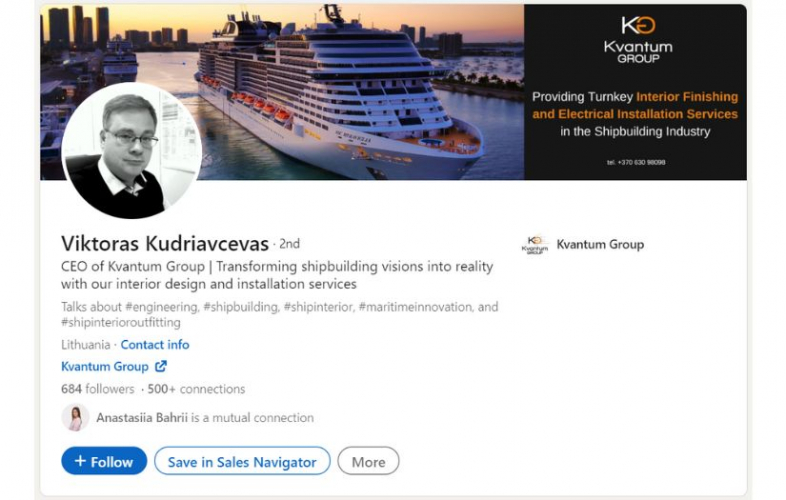View Viktoras Kudriavcevas profile photo
Image resolution: width=786 pixels, height=500 pixels.
coord(132,150)
